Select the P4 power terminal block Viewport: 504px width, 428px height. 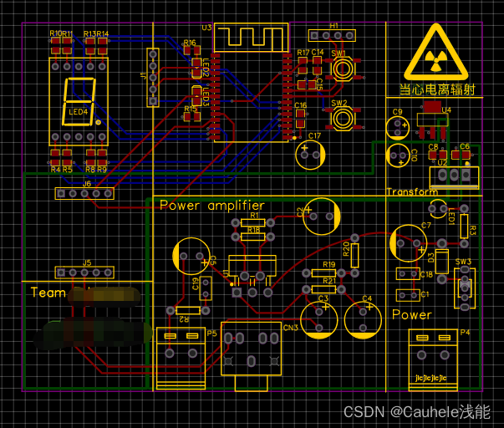tap(433, 359)
